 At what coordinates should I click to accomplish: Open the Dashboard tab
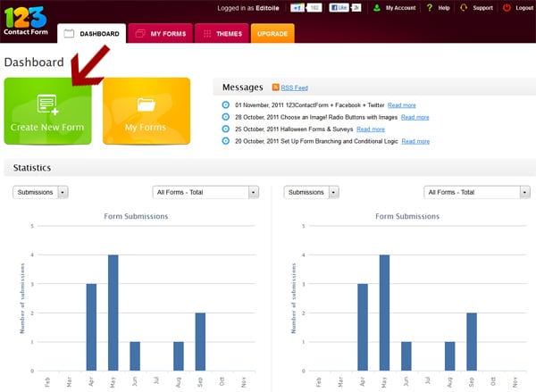92,34
